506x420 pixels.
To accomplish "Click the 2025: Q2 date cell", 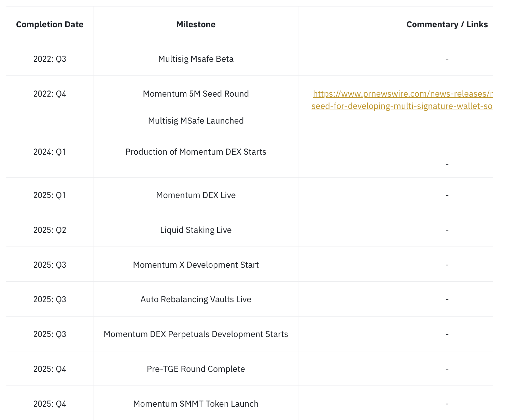I will [x=50, y=230].
